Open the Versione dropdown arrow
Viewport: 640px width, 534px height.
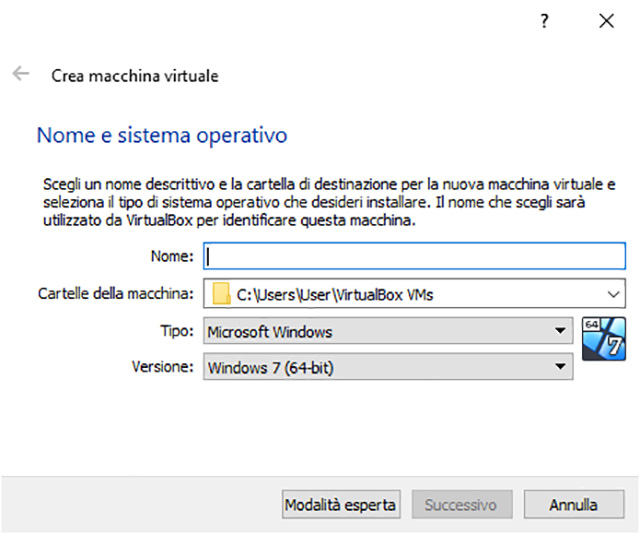(x=561, y=368)
